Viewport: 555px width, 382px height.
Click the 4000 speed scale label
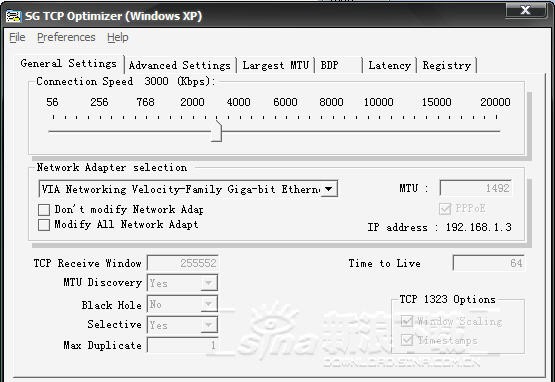click(239, 102)
